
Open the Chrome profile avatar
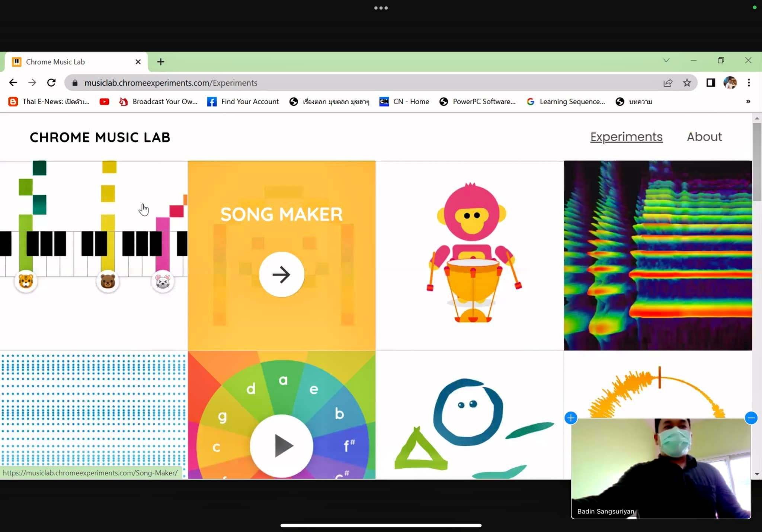(730, 83)
